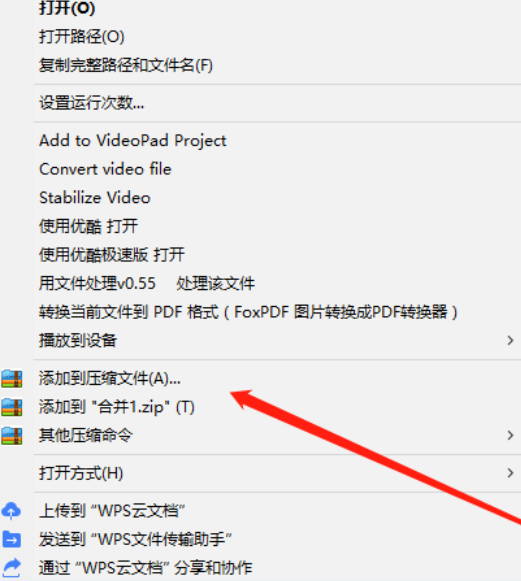Choose Add to VideoPad Project
Image resolution: width=521 pixels, height=581 pixels.
click(x=133, y=140)
